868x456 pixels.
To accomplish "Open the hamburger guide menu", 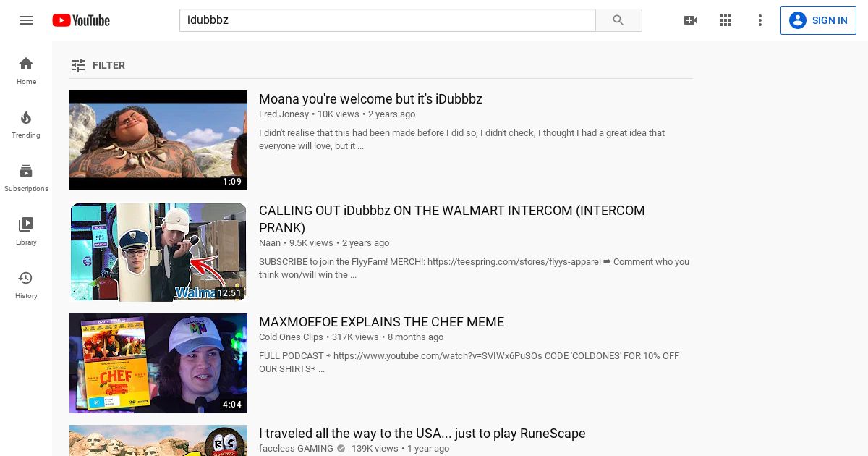I will 26,20.
